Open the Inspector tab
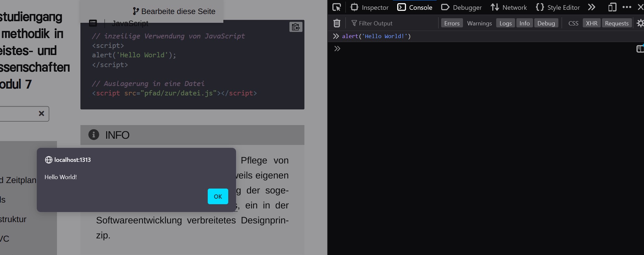Image resolution: width=644 pixels, height=255 pixels. coord(370,7)
